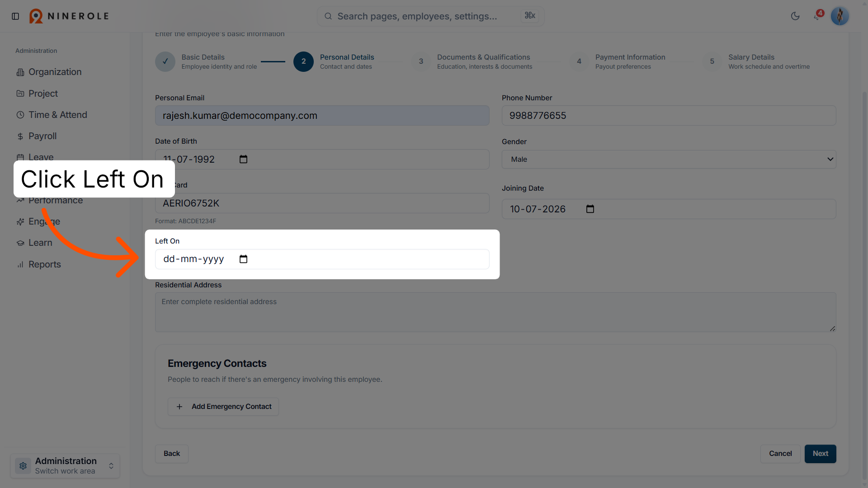Click the Add Emergency Contact button
The width and height of the screenshot is (868, 488).
pos(223,407)
